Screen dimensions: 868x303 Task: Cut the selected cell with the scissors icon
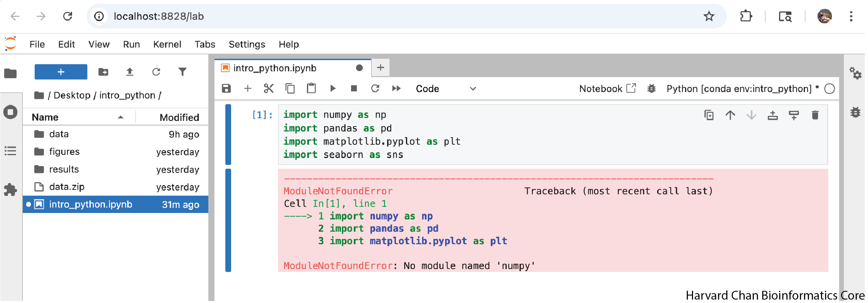pyautogui.click(x=268, y=89)
